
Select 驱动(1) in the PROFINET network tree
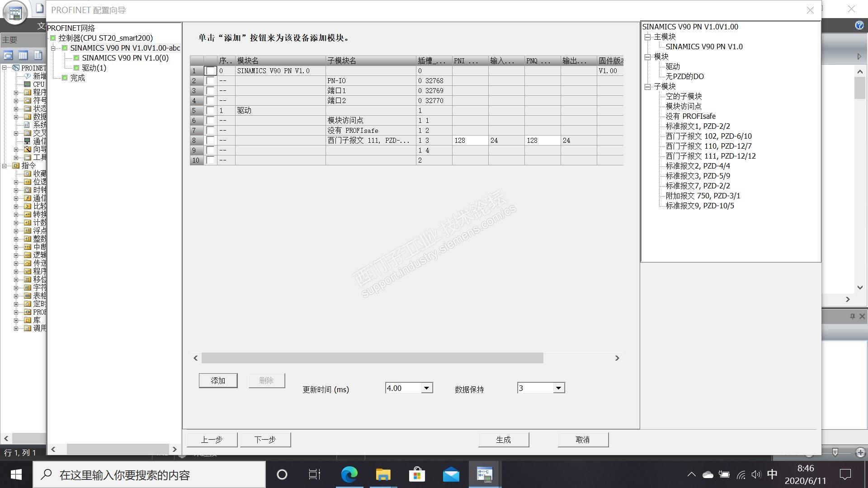[x=94, y=68]
